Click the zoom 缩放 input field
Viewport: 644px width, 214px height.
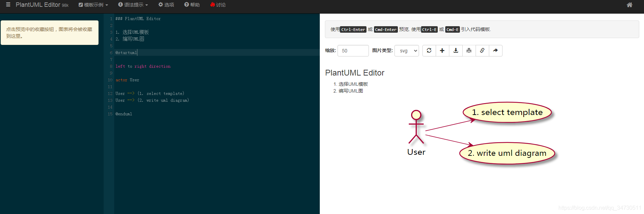click(353, 51)
